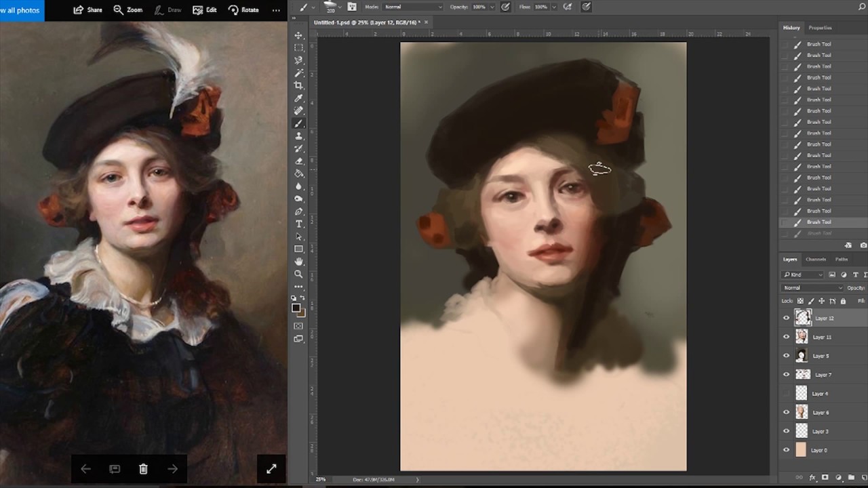Open the layer blend mode dropdown
The height and width of the screenshot is (488, 868).
[812, 288]
